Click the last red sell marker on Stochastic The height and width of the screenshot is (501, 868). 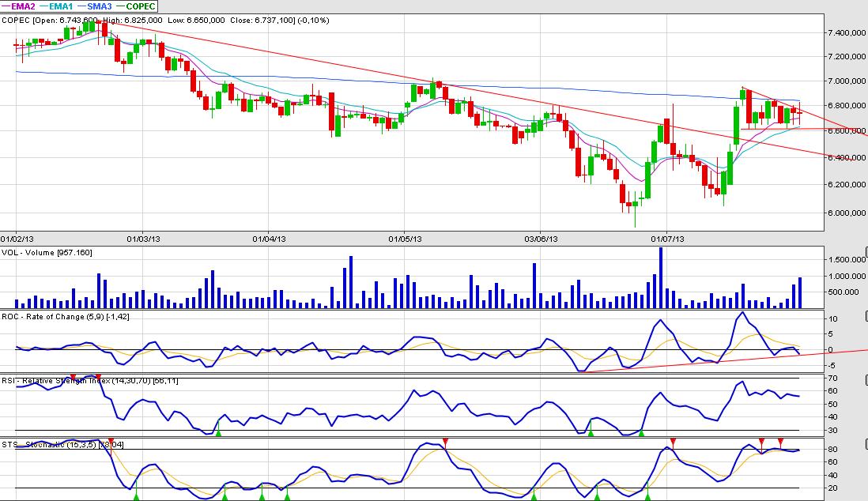pyautogui.click(x=780, y=441)
